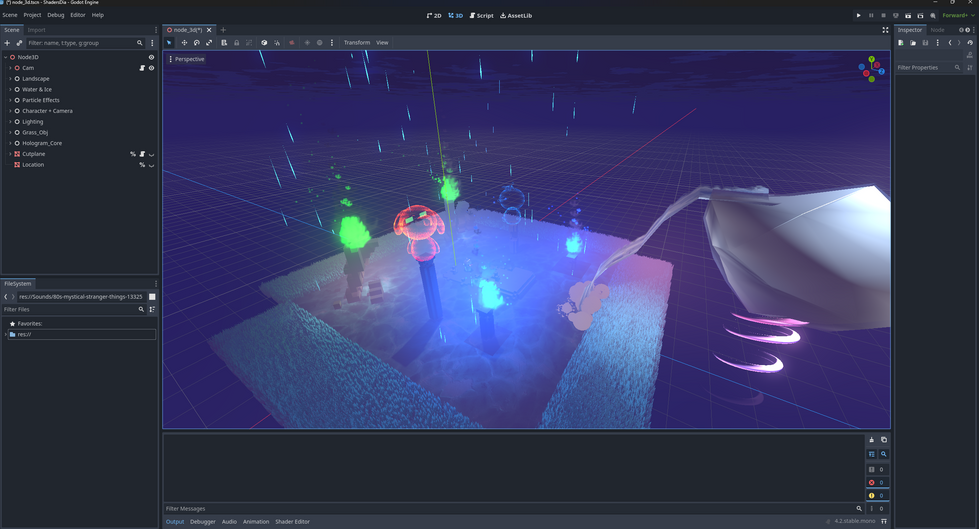Screen dimensions: 979x529
Task: Open the Project menu
Action: (x=32, y=15)
